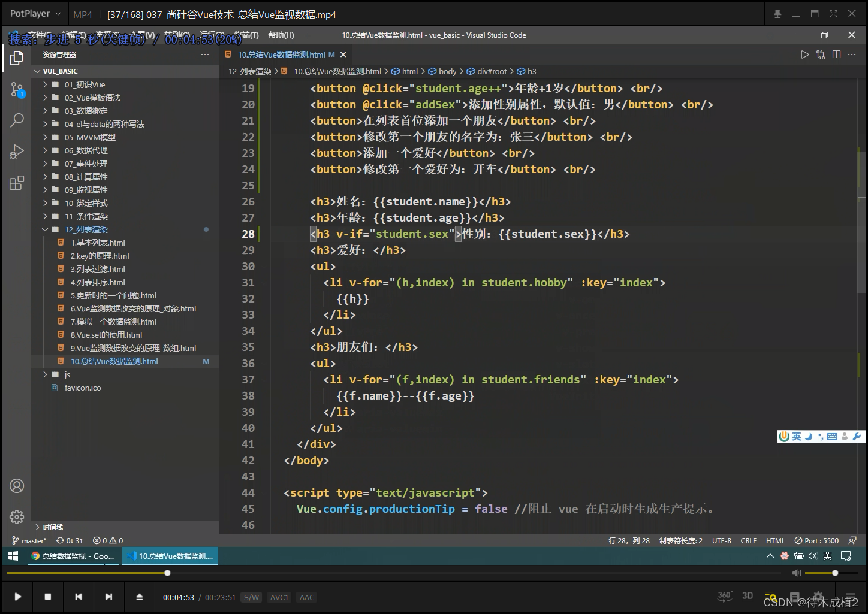This screenshot has width=868, height=614.
Task: Toggle 3D video mode in PotPlayer
Action: [x=748, y=596]
